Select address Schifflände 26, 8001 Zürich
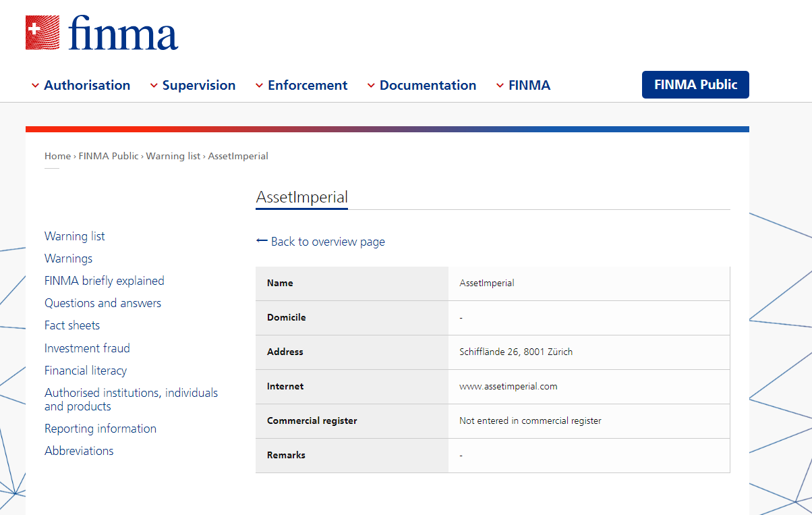Image resolution: width=812 pixels, height=515 pixels. coord(516,352)
